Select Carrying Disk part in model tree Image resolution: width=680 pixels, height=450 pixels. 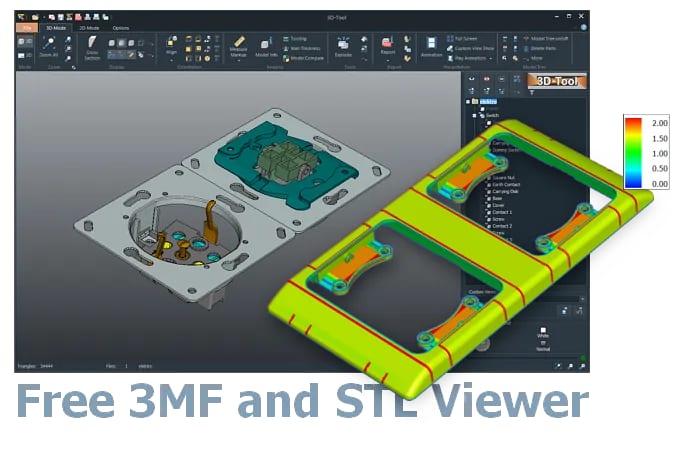[x=505, y=192]
